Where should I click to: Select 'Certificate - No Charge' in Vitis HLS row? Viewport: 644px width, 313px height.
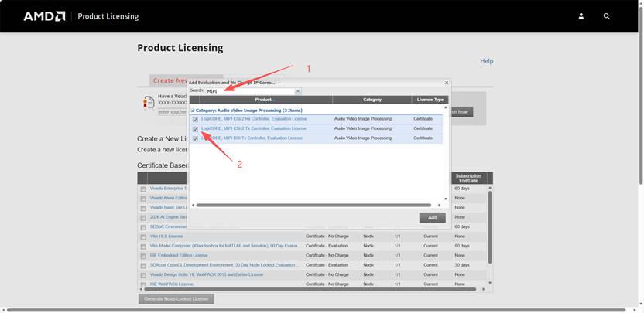tap(327, 236)
